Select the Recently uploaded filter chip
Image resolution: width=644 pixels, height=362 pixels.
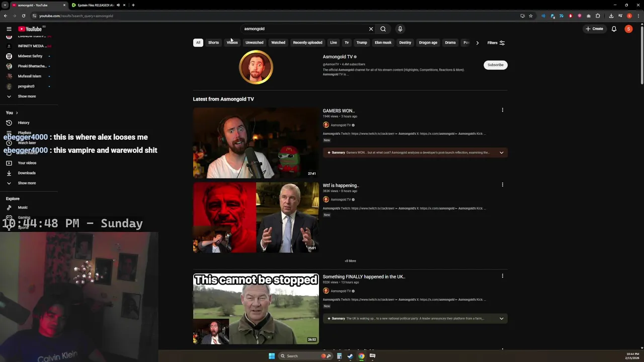tap(307, 43)
